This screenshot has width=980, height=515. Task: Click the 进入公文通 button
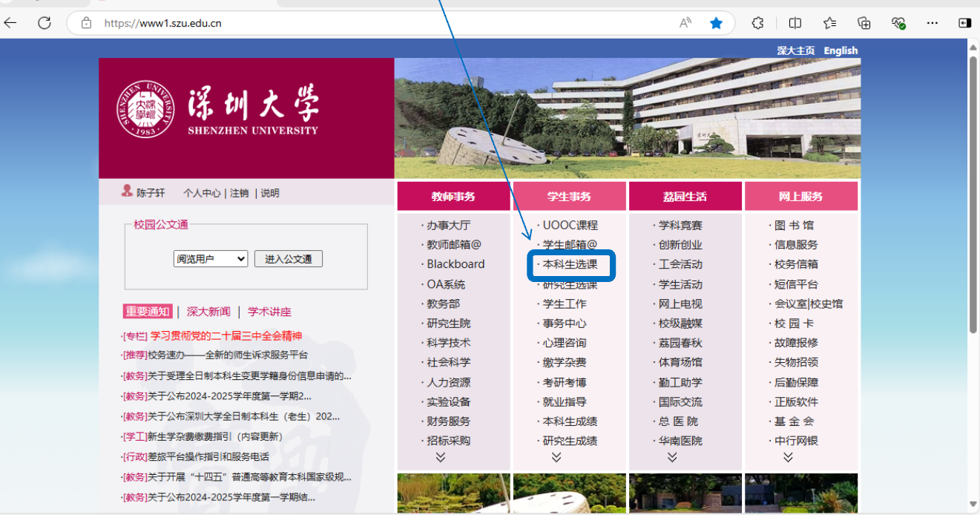click(289, 259)
